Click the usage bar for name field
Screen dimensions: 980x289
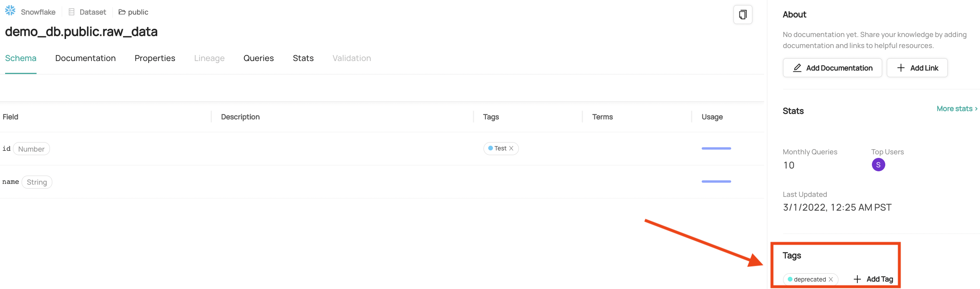pos(716,182)
